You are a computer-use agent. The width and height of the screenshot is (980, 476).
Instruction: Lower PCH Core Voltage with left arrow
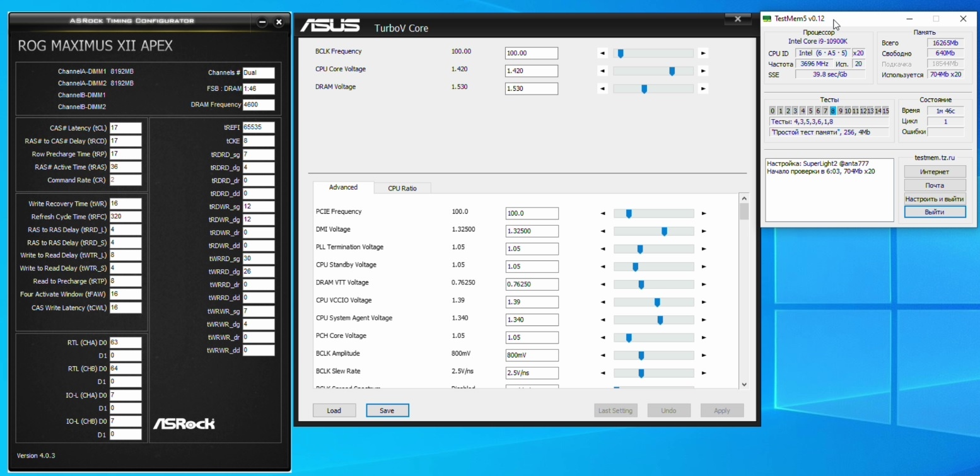click(x=603, y=338)
